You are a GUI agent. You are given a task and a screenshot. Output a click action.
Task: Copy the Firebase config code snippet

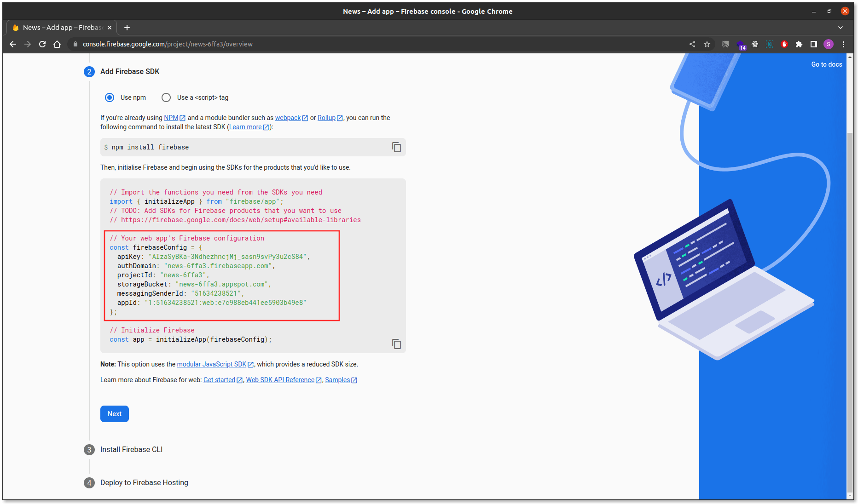[396, 344]
